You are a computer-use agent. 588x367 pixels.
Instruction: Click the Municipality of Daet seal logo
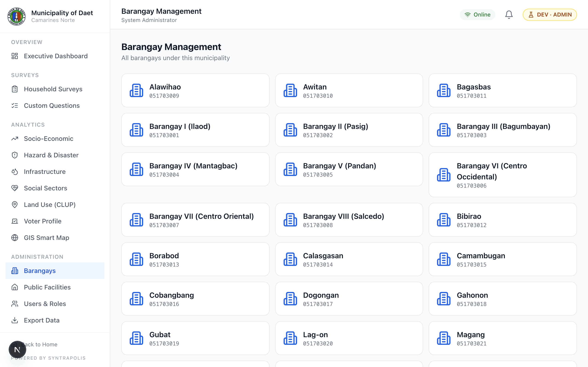click(x=16, y=16)
